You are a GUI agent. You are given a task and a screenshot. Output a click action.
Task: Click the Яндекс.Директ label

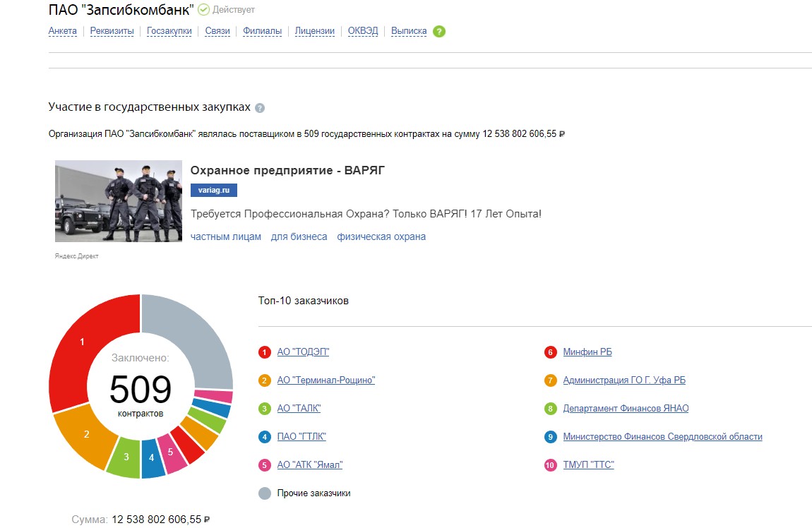pyautogui.click(x=77, y=256)
